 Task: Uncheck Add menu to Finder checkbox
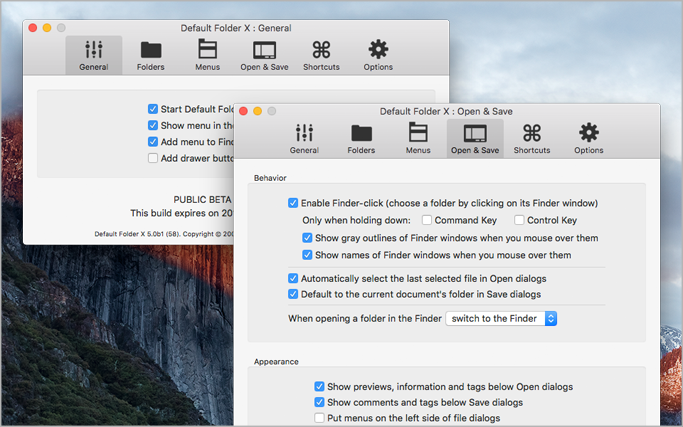click(x=153, y=142)
